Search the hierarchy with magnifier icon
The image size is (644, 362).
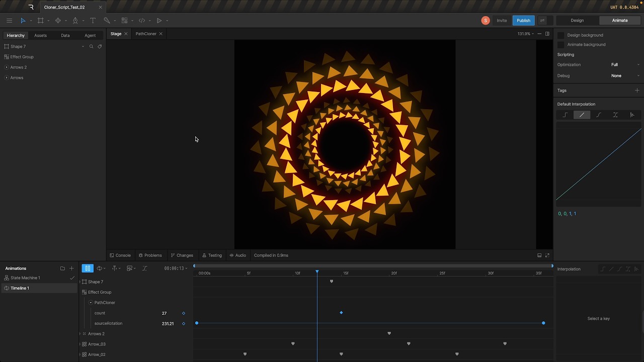click(x=91, y=46)
